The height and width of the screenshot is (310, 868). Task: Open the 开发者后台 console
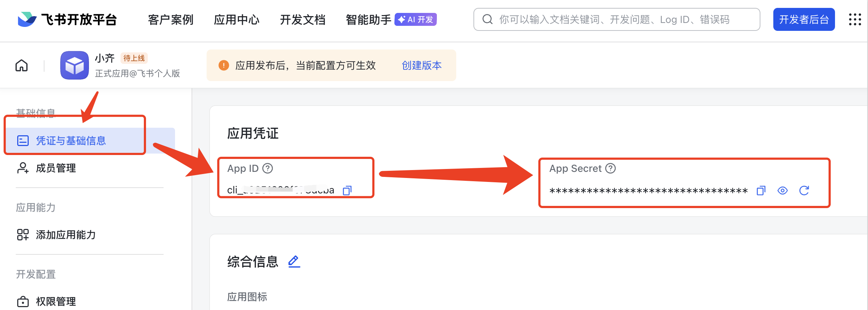click(x=804, y=19)
